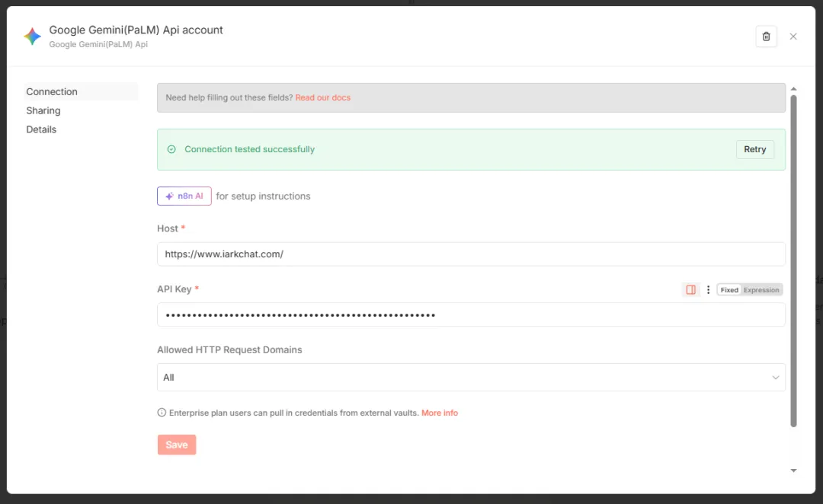
Task: Click the 'Google Gemini(PaLM) Api' subtitle
Action: coord(98,44)
